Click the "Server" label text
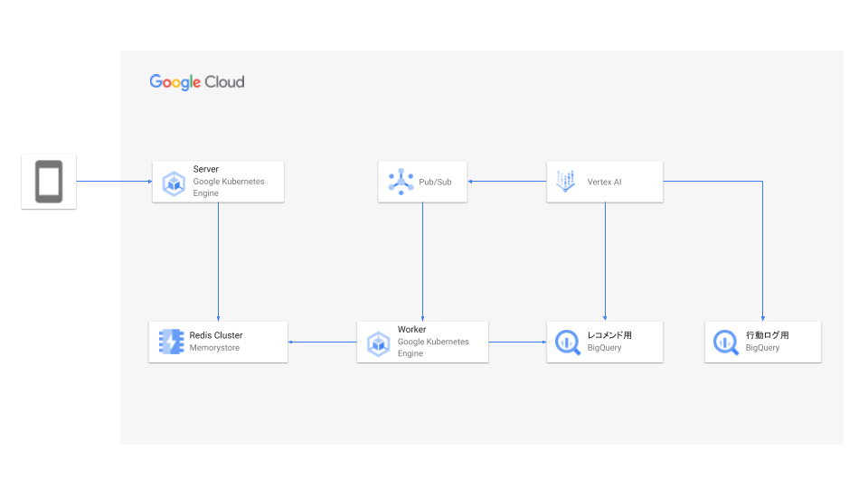 click(x=206, y=169)
